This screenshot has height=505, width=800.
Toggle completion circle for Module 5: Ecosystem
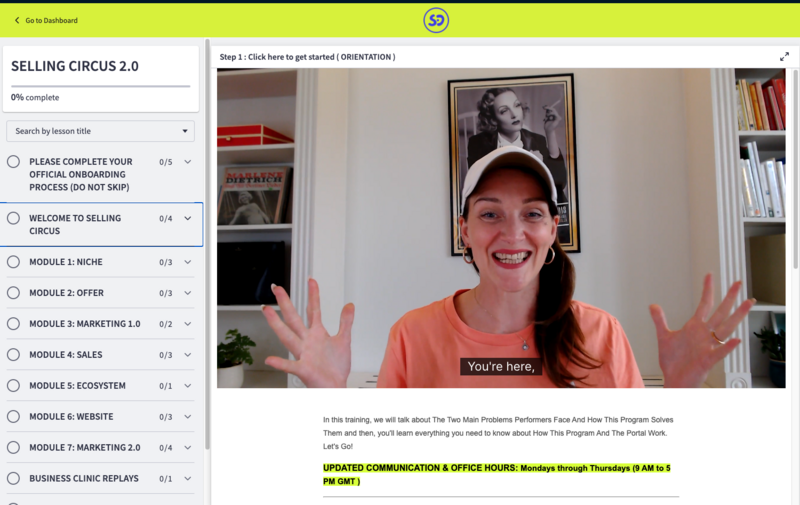pos(13,386)
